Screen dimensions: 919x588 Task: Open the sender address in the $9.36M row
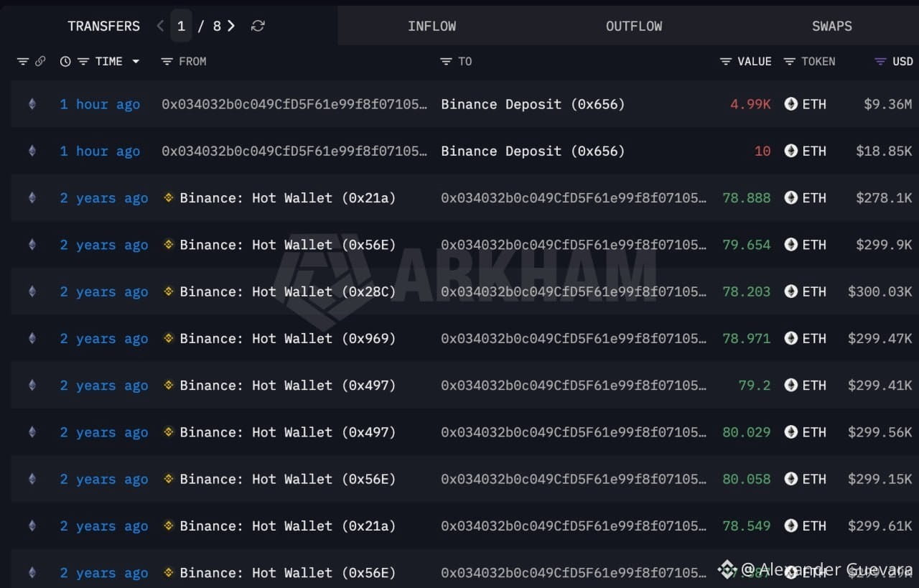pyautogui.click(x=294, y=104)
